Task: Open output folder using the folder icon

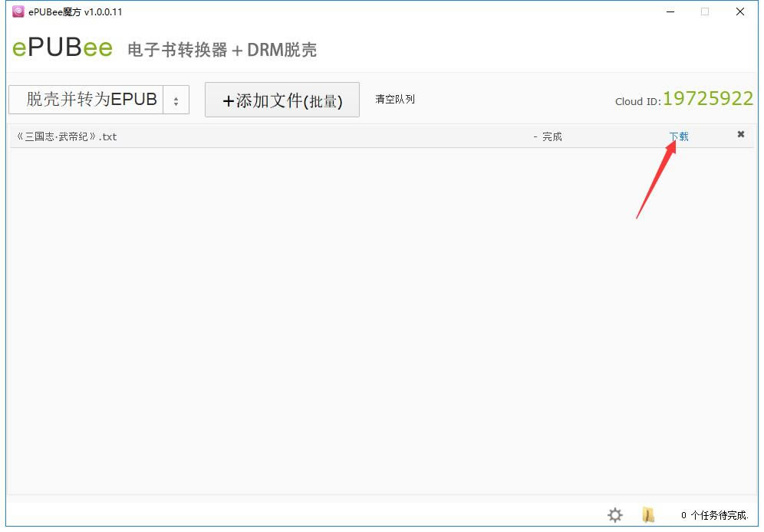Action: 648,515
